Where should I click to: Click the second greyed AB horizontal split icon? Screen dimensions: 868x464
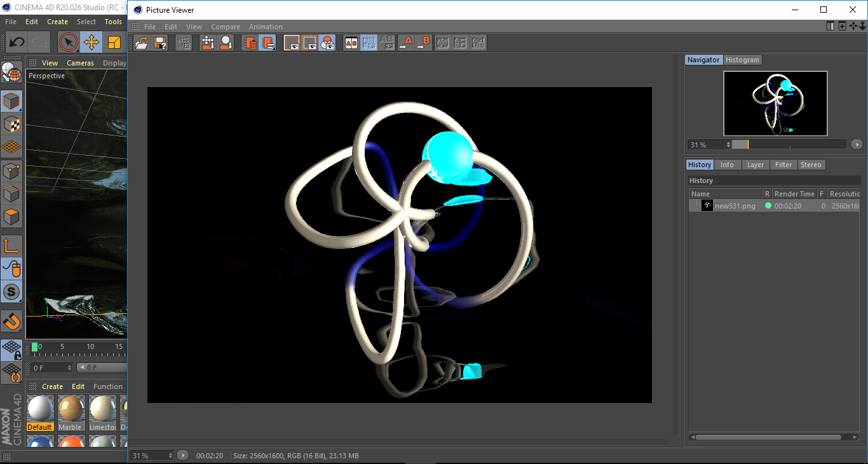pyautogui.click(x=461, y=43)
